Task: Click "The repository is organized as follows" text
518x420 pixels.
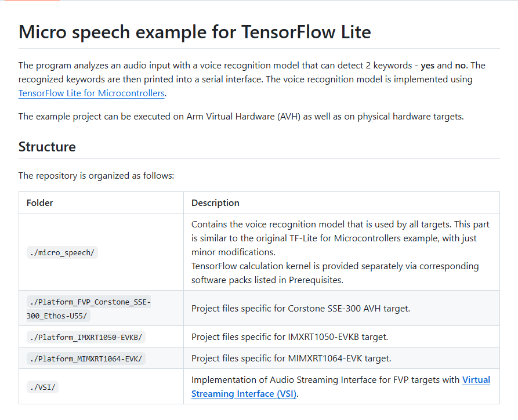Action: click(96, 175)
